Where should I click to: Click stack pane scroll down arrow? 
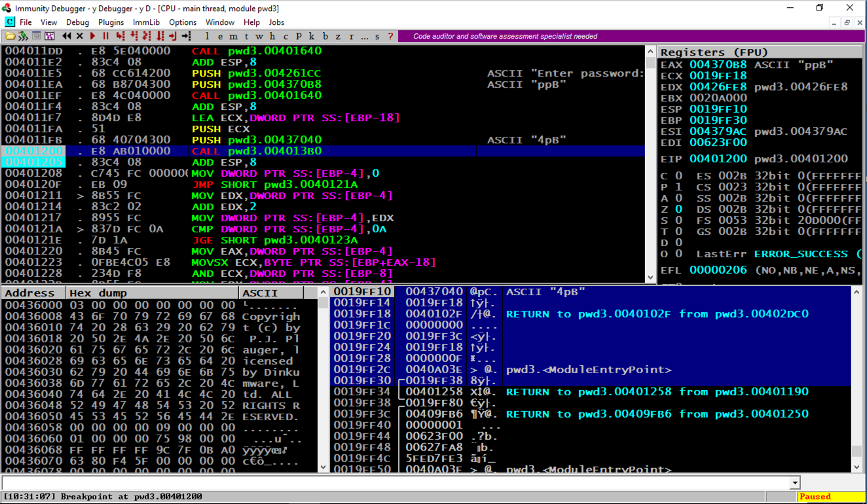click(x=857, y=467)
